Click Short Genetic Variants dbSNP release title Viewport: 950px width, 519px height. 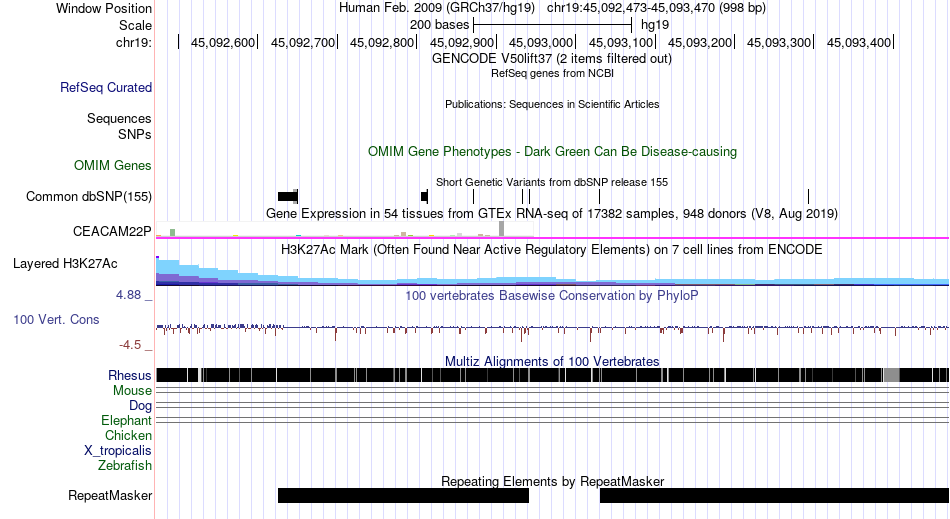[552, 182]
